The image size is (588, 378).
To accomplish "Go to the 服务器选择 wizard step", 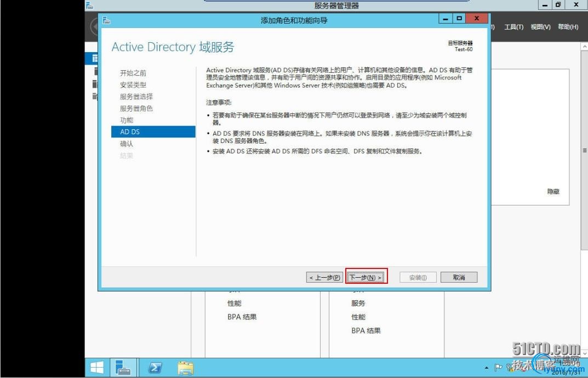I will click(x=136, y=97).
